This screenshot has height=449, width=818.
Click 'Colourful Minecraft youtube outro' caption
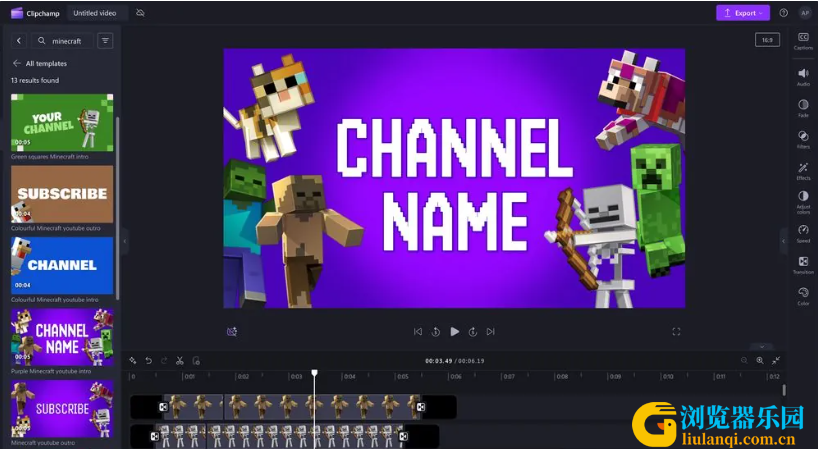56,228
